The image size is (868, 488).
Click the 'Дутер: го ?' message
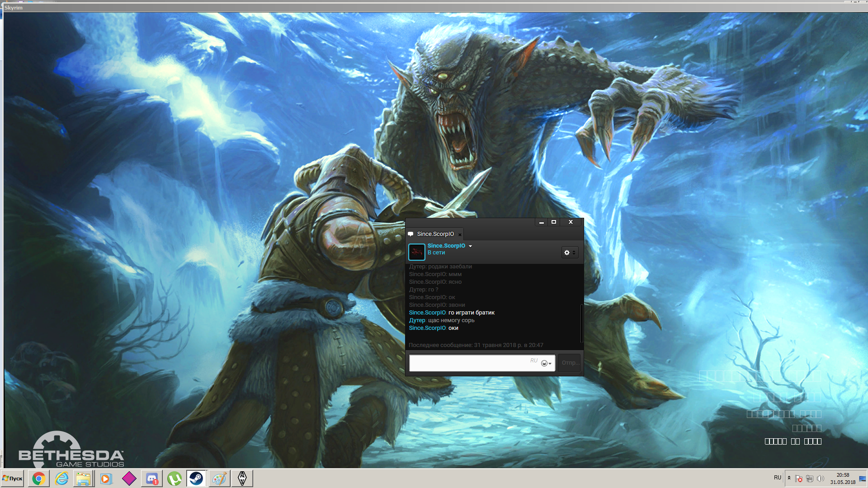(x=424, y=290)
